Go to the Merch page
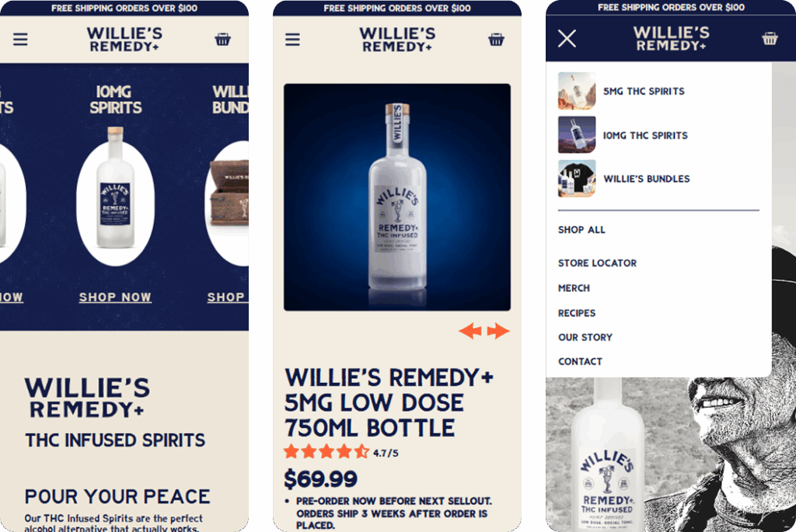Image resolution: width=796 pixels, height=532 pixels. tap(574, 288)
